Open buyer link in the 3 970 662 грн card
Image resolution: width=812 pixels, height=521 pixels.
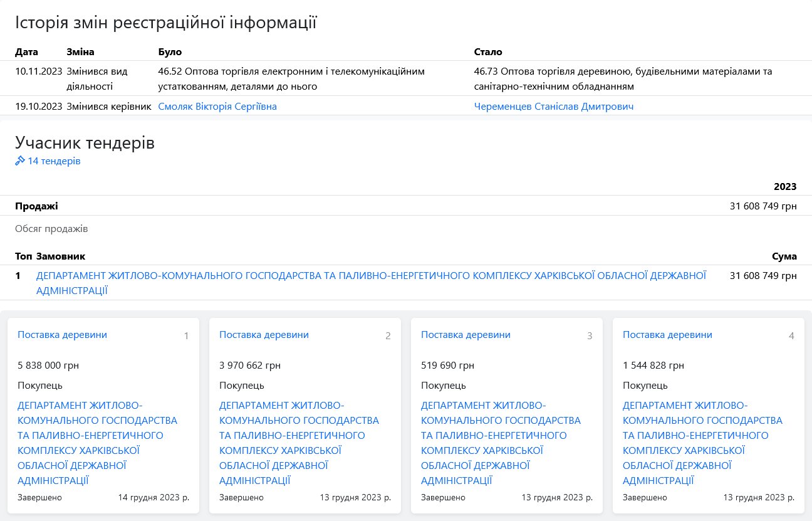[299, 443]
